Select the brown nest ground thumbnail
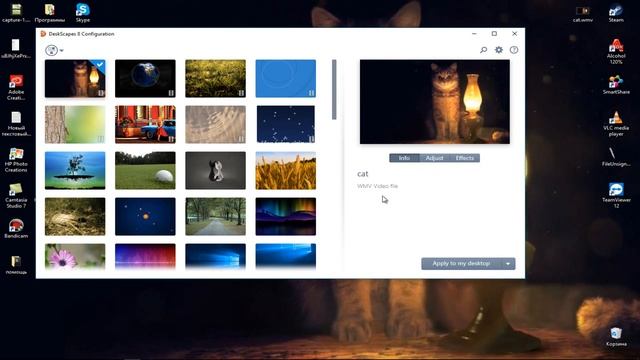 tap(75, 217)
